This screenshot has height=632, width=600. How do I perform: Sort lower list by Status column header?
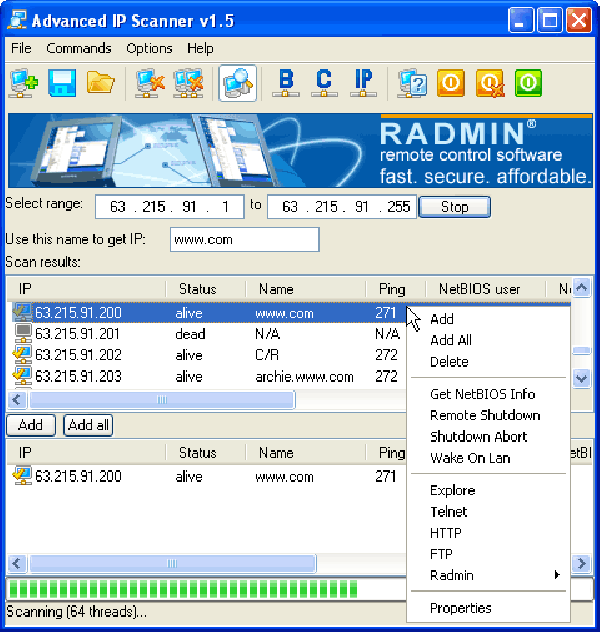point(206,452)
